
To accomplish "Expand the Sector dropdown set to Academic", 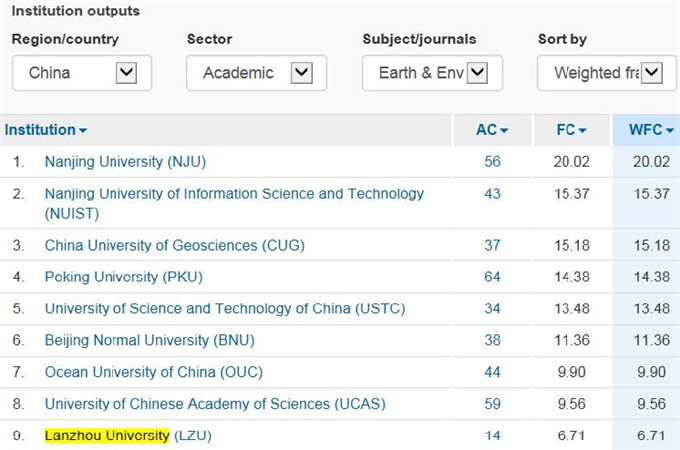I will tap(256, 73).
